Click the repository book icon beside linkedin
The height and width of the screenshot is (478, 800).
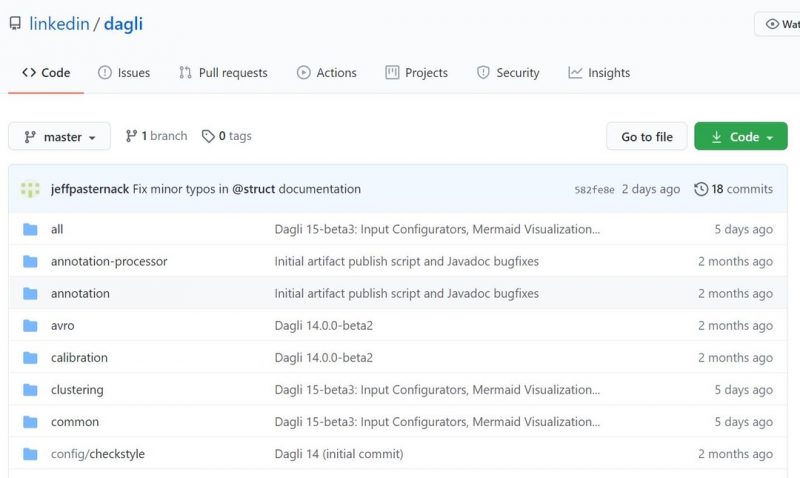tap(15, 23)
